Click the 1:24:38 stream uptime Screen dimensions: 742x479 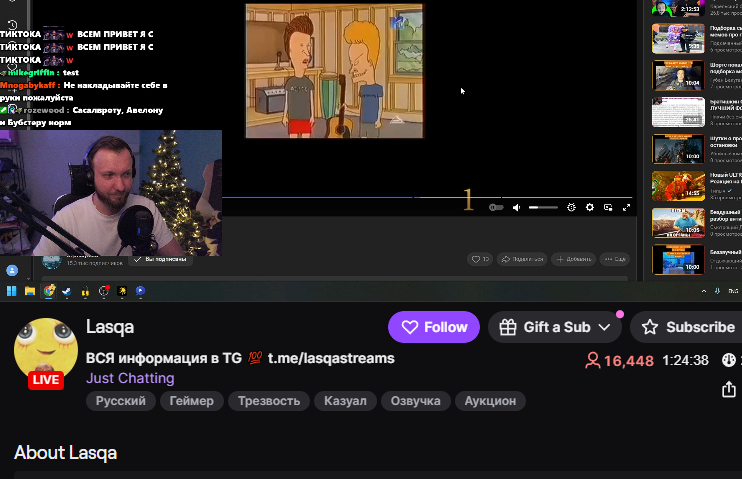[x=685, y=361]
